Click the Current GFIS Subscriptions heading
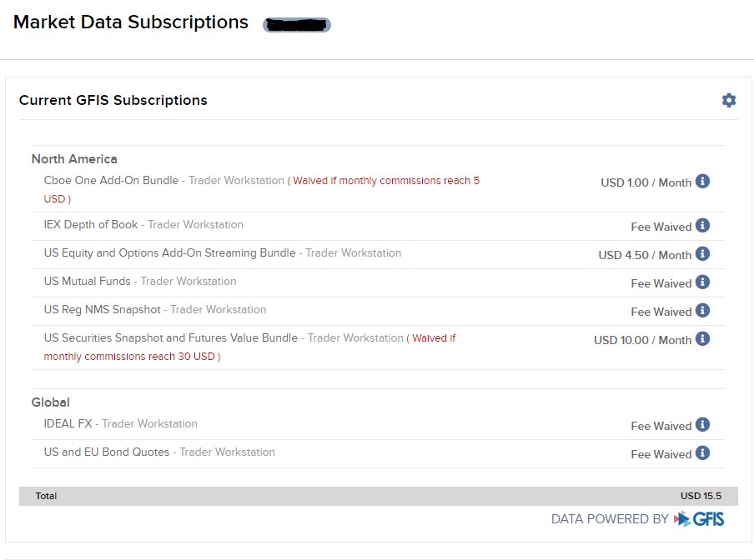Image resolution: width=754 pixels, height=560 pixels. (113, 101)
